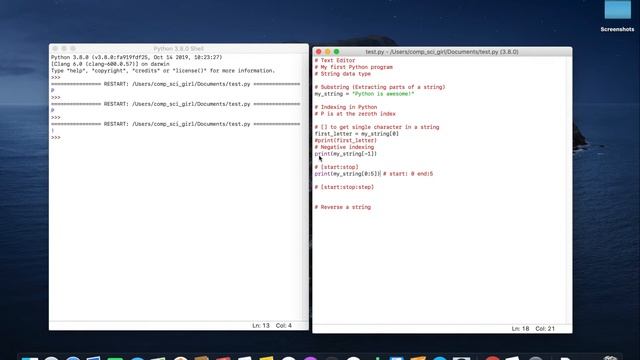Click the '# Negative indexing' comment
This screenshot has height=360, width=640.
344,147
